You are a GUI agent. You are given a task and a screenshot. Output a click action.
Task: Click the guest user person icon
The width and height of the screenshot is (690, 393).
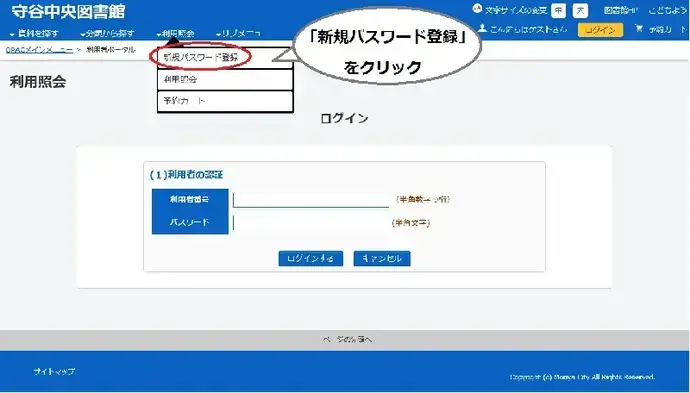tap(482, 29)
